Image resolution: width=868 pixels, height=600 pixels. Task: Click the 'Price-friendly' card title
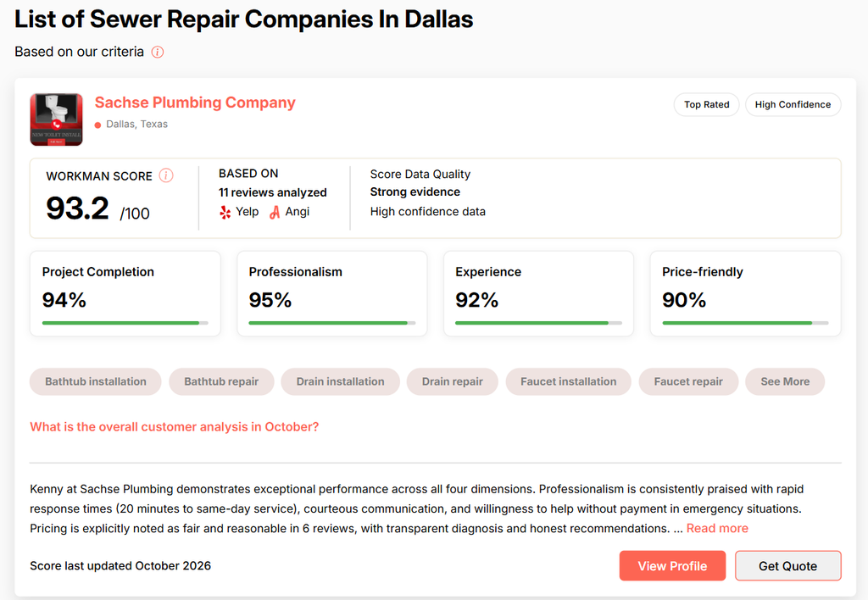pyautogui.click(x=703, y=272)
